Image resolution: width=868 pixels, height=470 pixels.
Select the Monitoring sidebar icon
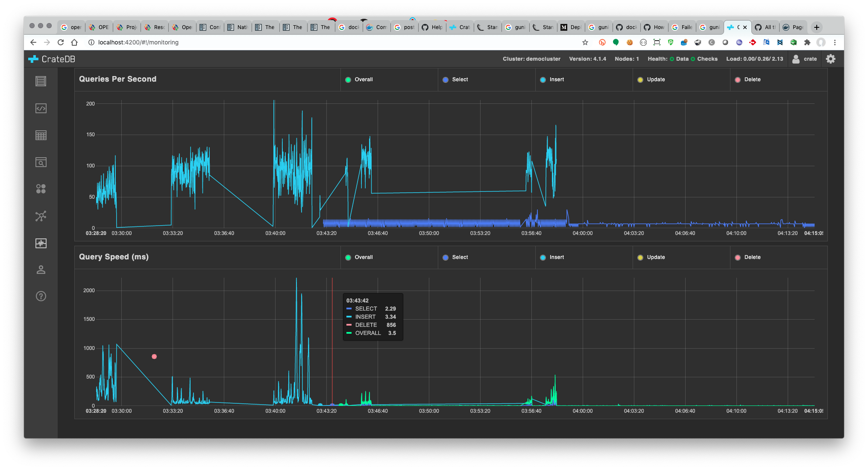tap(41, 244)
